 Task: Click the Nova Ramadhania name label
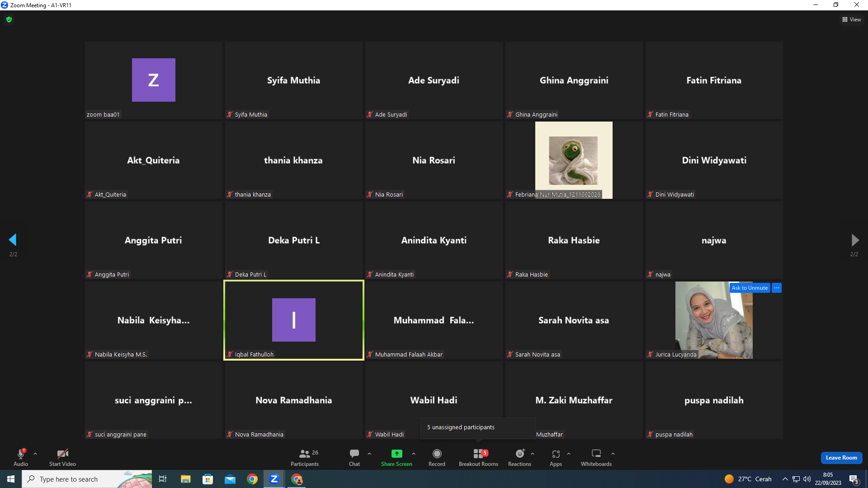click(x=259, y=435)
